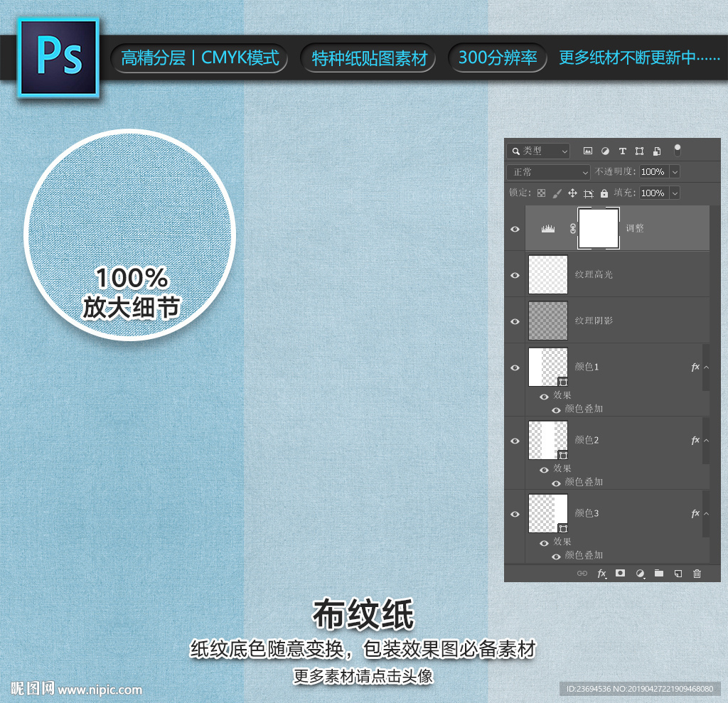Click the 更多素材请点击头像 text
728x703 pixels.
363,676
